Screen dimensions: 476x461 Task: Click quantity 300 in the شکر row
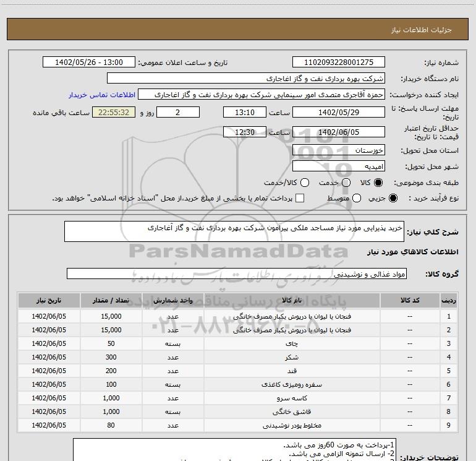coord(111,358)
